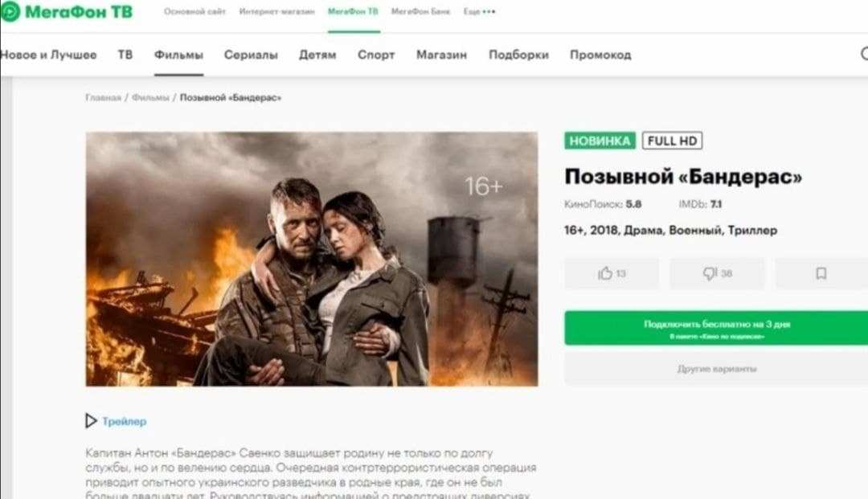
Task: Click the green free 3-day subscribe button
Action: point(716,328)
